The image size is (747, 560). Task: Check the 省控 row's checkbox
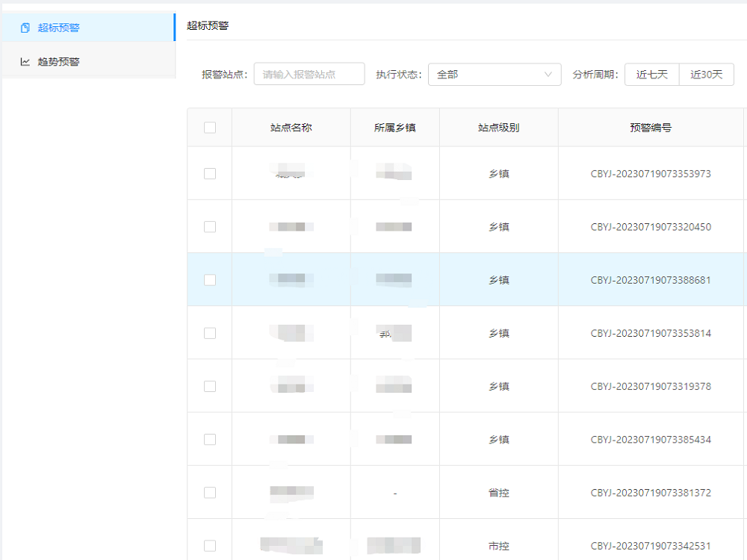click(x=210, y=493)
